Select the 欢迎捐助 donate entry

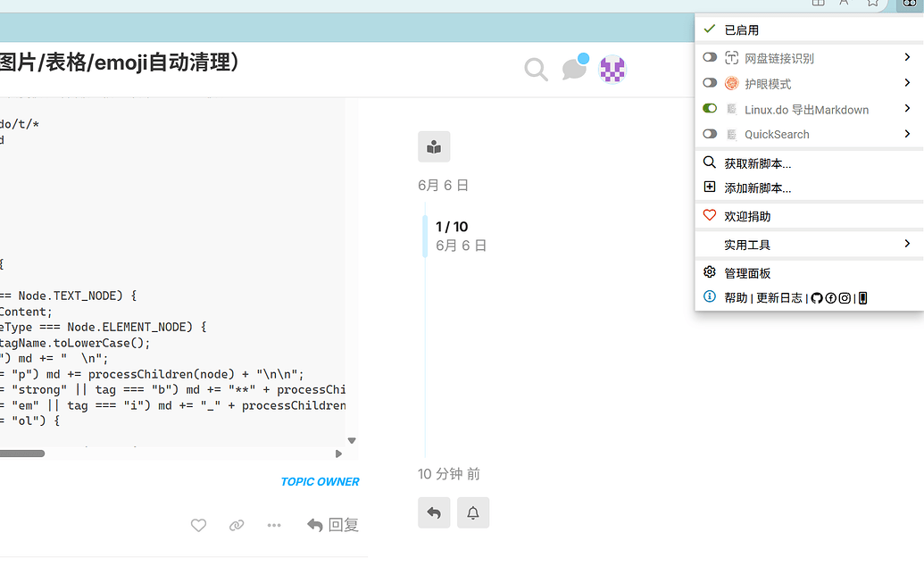point(809,216)
